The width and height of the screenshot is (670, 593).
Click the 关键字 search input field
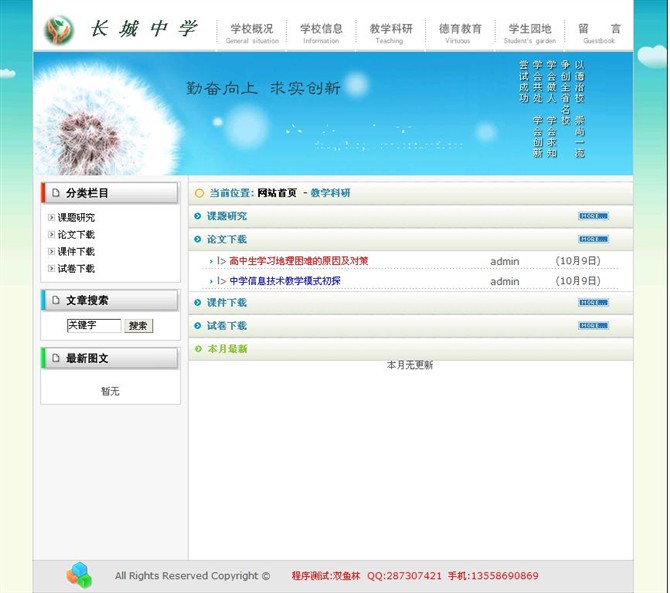pos(94,326)
